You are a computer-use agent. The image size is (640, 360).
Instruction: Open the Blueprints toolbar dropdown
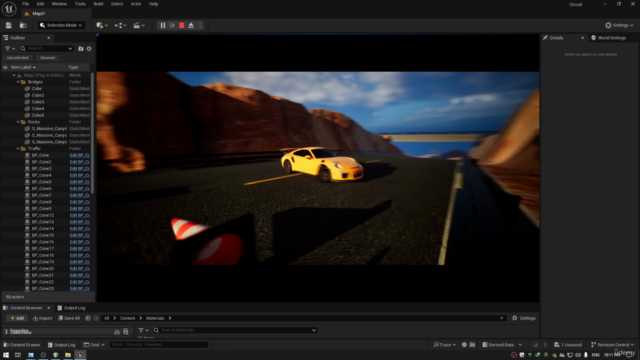tap(120, 25)
